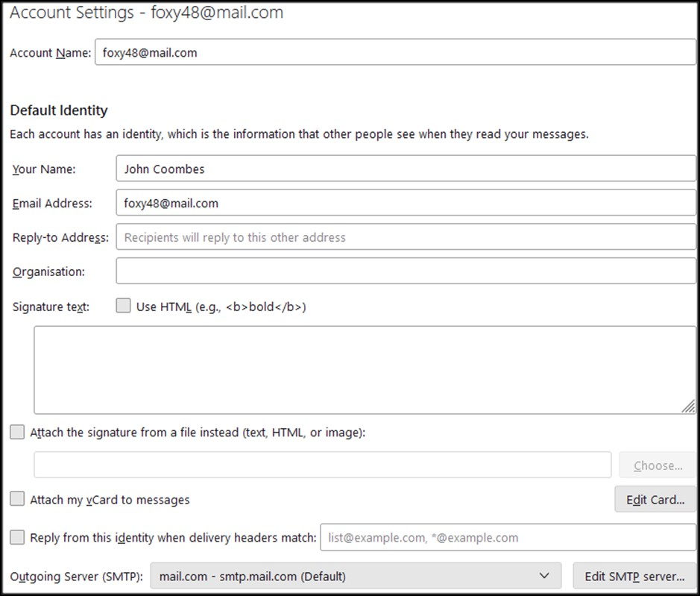Expand the Outgoing Server (SMTP) dropdown

(356, 577)
